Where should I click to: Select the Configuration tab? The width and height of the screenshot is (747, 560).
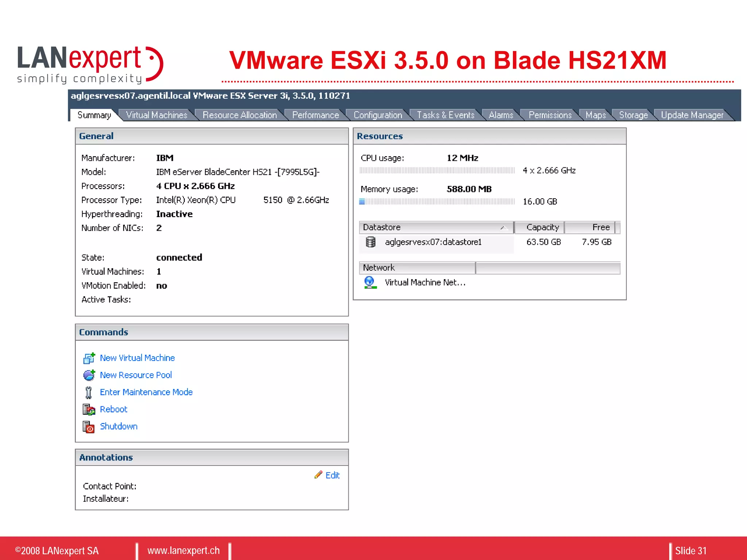point(378,115)
